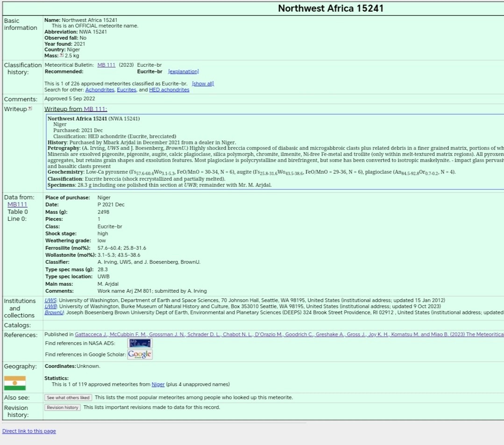
Task: Select the text Approved 5 Sep 2022
Action: pos(70,99)
